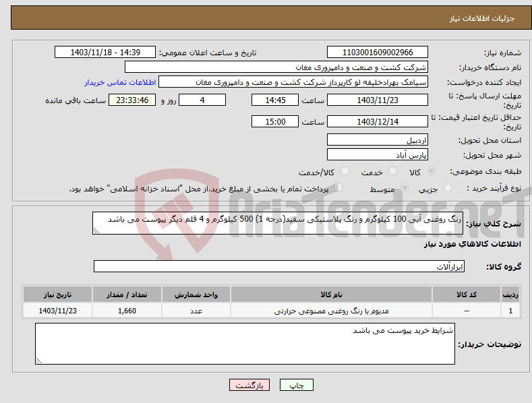Click the بازگشت (back) button
532x403 pixels.
(249, 385)
